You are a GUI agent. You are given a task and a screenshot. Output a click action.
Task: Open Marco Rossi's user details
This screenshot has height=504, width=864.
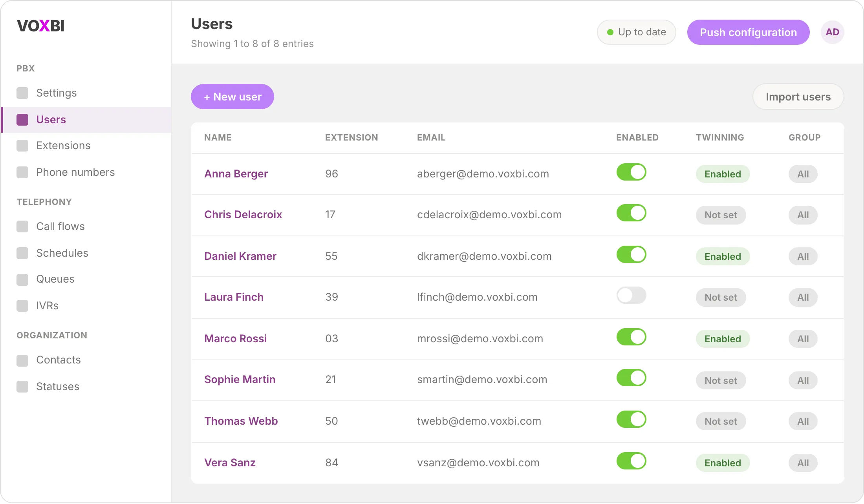coord(236,339)
